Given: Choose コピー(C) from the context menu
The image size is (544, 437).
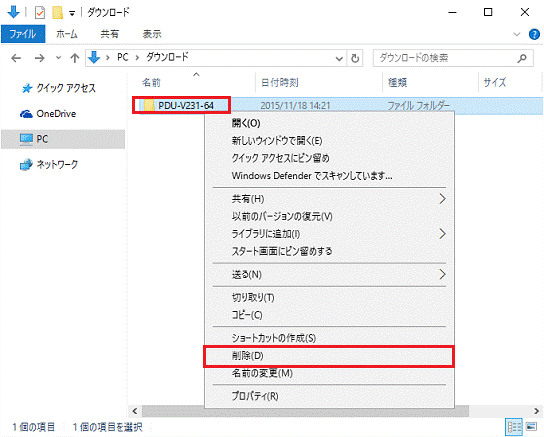Looking at the screenshot, I should (329, 315).
